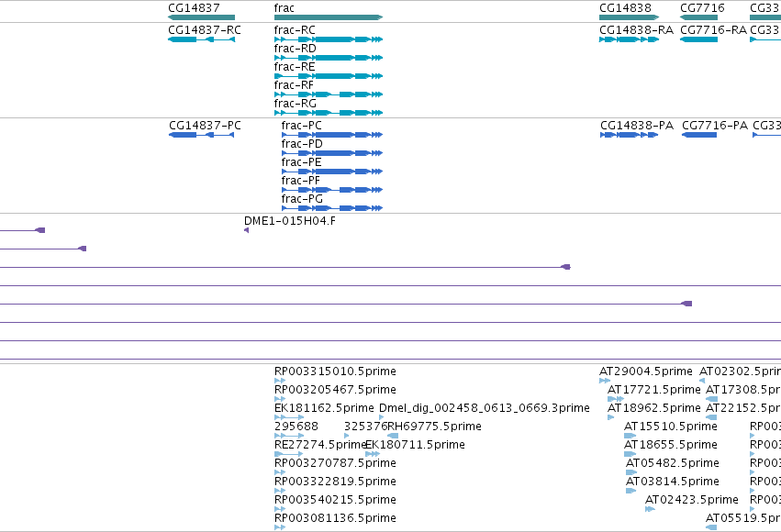Click the CG14837-RC transcript glyph
Image resolution: width=781 pixels, height=532 pixels.
point(201,39)
